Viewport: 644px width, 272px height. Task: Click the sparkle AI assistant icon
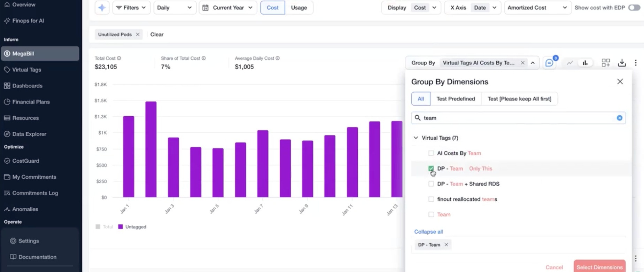102,8
